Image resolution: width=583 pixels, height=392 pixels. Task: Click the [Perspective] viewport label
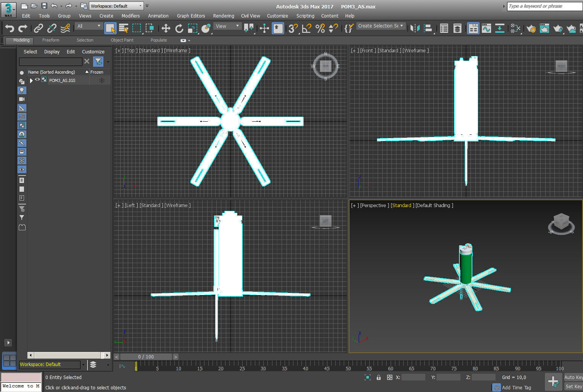pyautogui.click(x=375, y=205)
